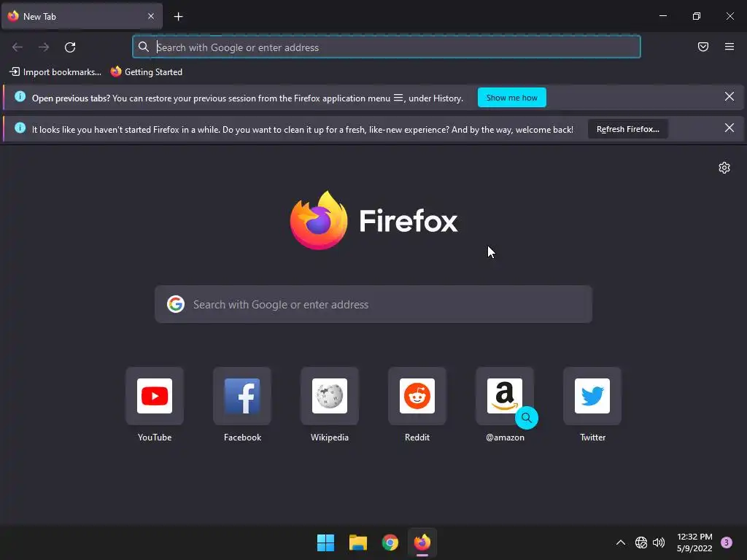The height and width of the screenshot is (560, 747).
Task: Open File Explorer from taskbar
Action: pos(357,542)
